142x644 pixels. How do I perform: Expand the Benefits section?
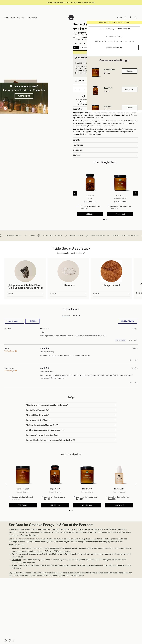[105, 140]
